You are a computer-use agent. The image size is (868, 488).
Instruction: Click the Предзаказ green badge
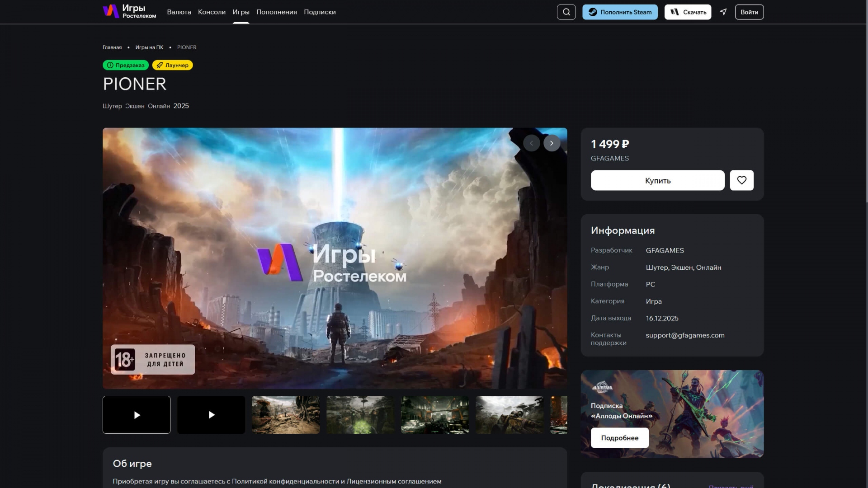click(126, 65)
